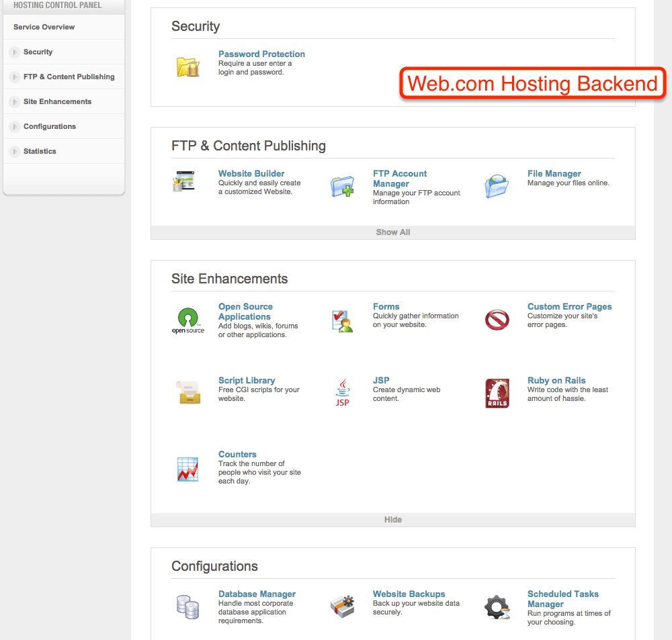Select Site Enhancements in the sidebar
Viewport: 672px width, 640px height.
57,101
